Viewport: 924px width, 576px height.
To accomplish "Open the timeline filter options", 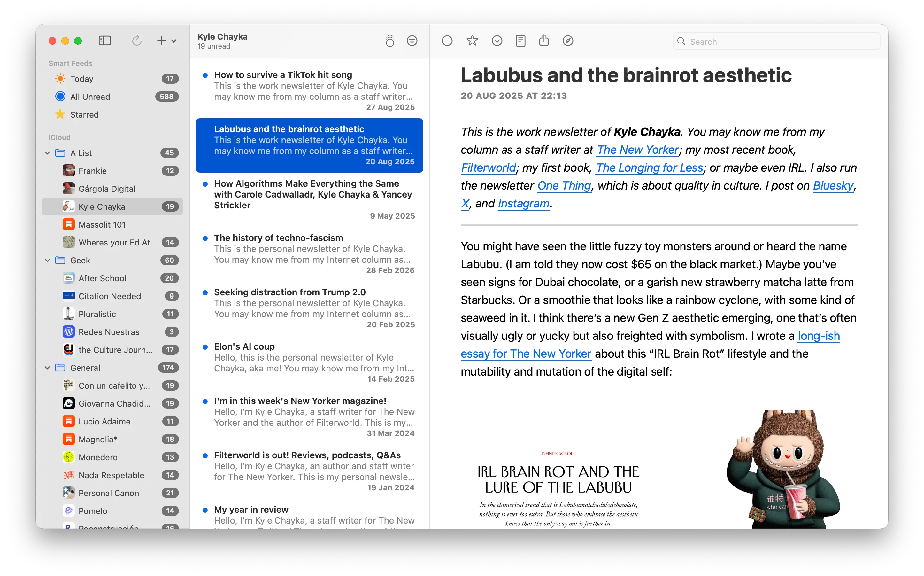I will tap(412, 41).
